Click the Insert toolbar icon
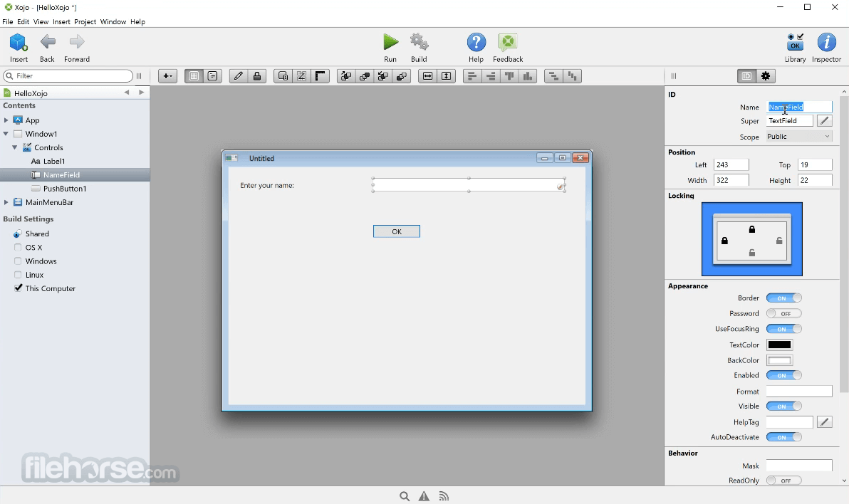Screen dimensions: 849x504 (19, 42)
